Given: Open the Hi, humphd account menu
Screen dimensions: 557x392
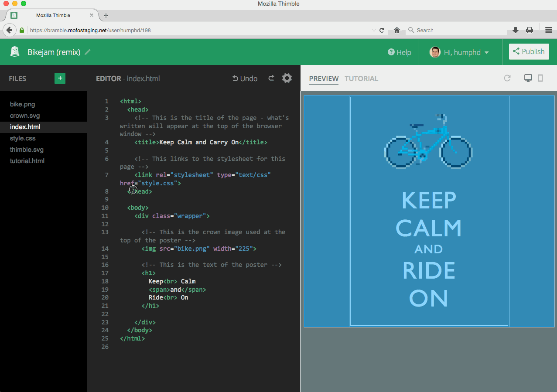Looking at the screenshot, I should [x=460, y=52].
